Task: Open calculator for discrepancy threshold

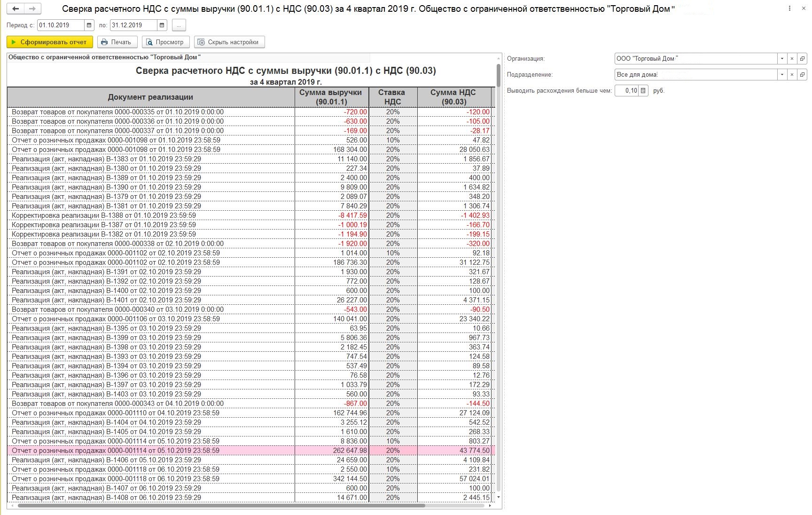Action: tap(643, 90)
